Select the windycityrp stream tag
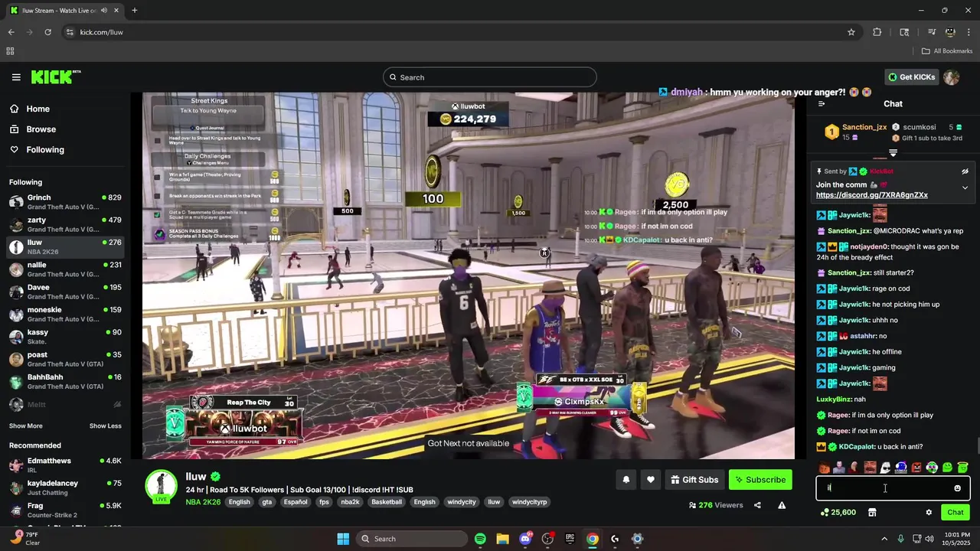 point(530,502)
